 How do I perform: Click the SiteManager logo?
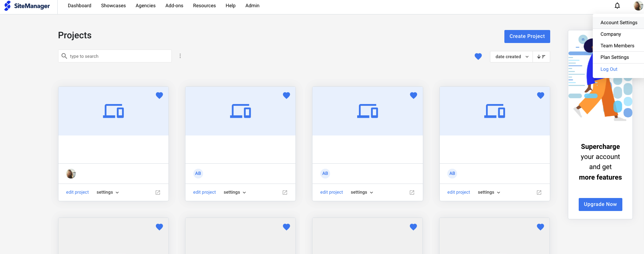[27, 6]
